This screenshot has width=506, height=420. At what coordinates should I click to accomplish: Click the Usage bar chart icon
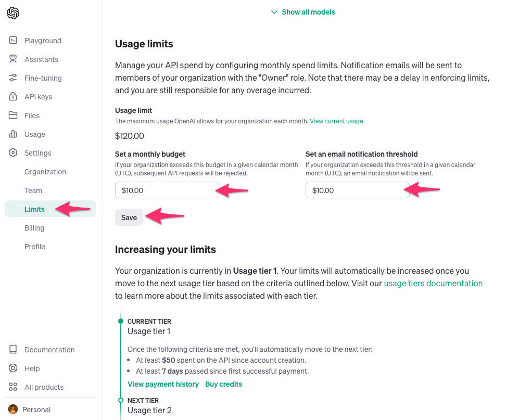coord(14,134)
